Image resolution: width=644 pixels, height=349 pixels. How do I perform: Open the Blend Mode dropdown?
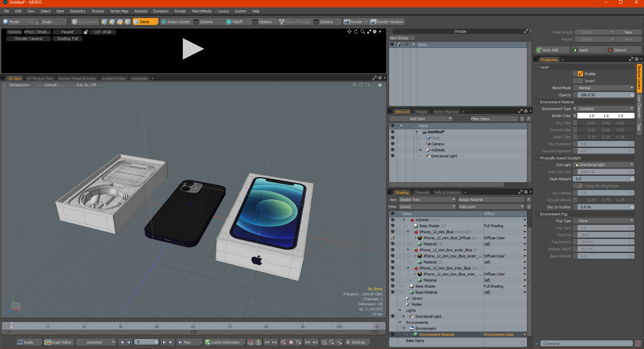606,88
